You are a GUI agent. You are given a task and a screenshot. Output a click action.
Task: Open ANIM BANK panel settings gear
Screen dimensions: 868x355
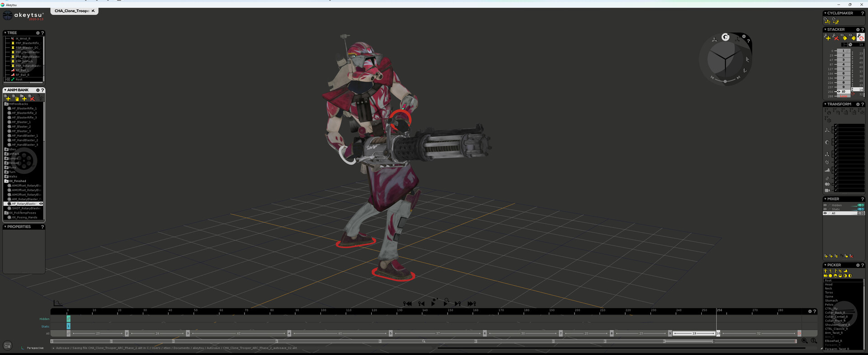[x=38, y=90]
